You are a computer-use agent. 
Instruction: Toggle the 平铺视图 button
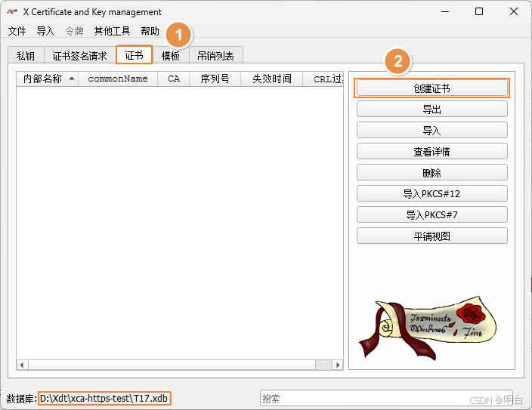tap(432, 236)
